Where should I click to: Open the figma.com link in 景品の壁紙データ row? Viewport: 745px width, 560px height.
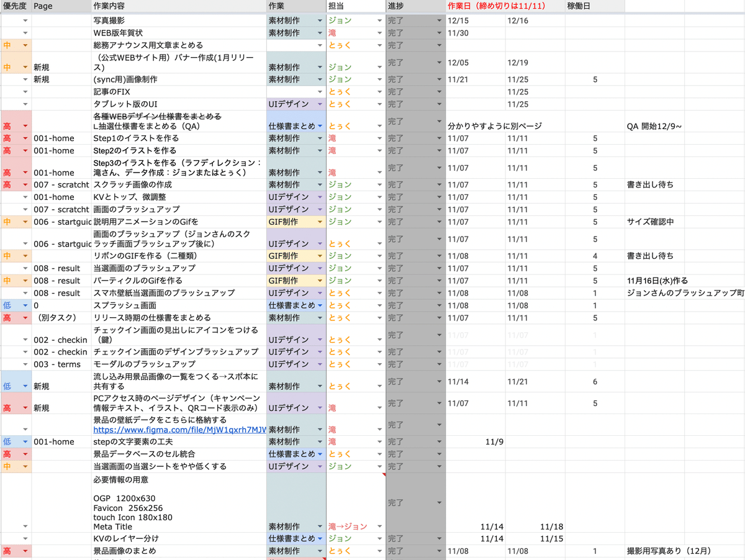click(x=179, y=430)
